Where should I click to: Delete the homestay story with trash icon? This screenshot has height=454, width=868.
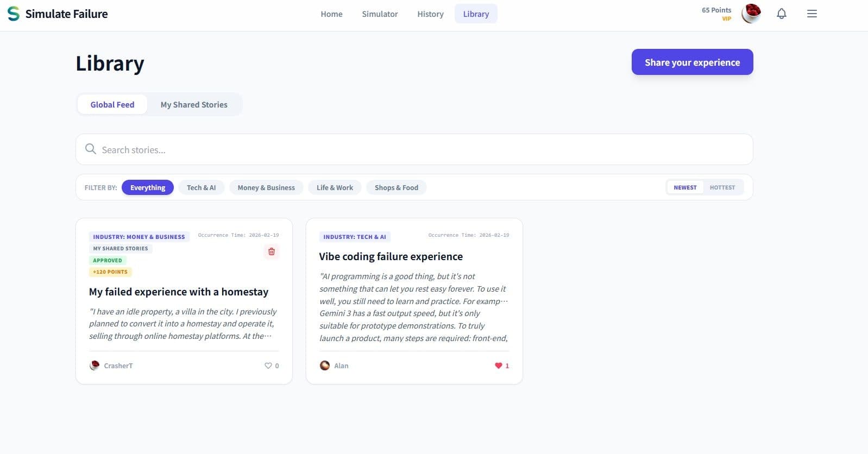(x=272, y=251)
